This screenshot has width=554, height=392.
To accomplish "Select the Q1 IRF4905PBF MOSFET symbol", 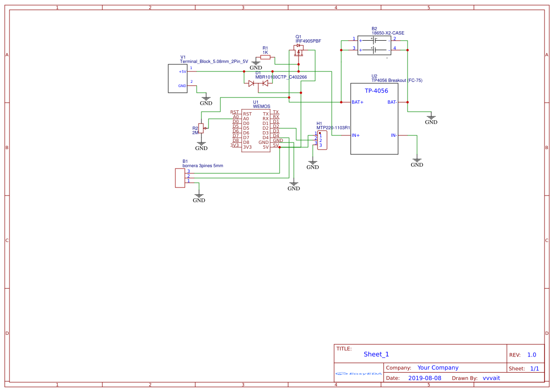I will 299,51.
